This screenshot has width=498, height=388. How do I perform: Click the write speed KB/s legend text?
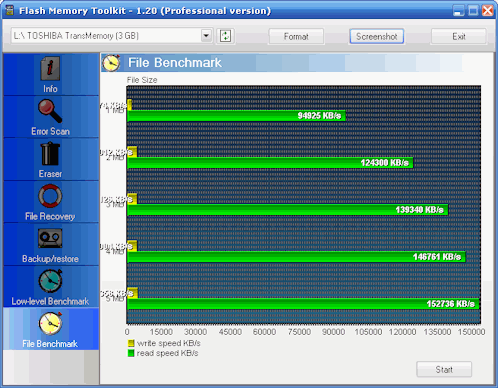(x=169, y=343)
